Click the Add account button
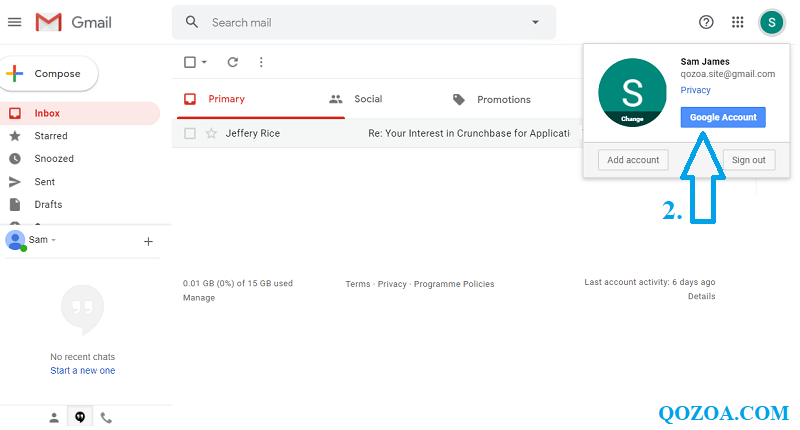Image resolution: width=800 pixels, height=430 pixels. point(633,160)
